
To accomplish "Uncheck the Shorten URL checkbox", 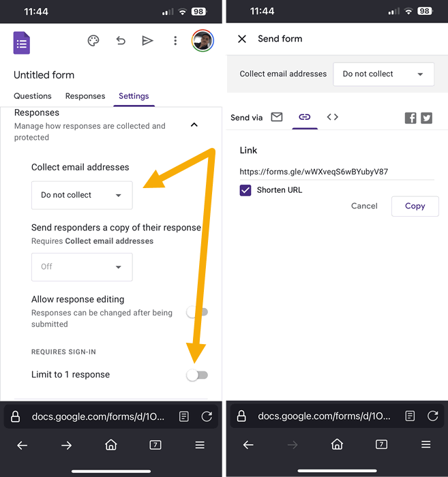I will click(x=245, y=190).
